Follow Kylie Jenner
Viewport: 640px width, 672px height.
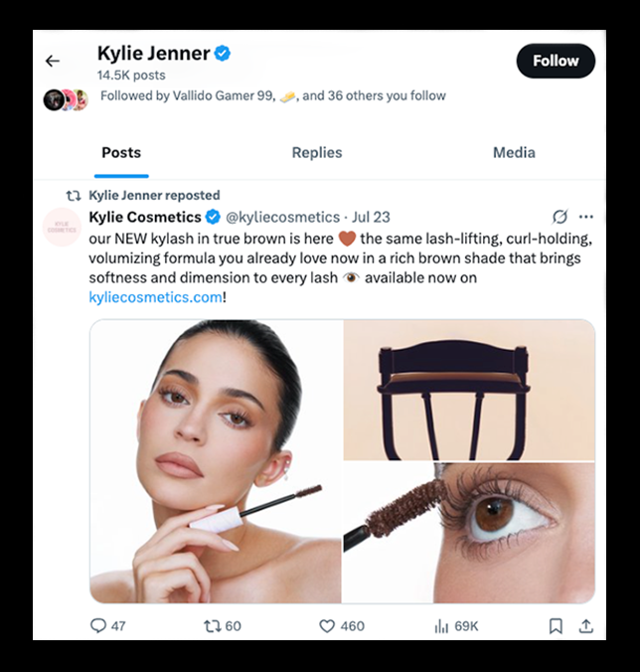coord(556,61)
